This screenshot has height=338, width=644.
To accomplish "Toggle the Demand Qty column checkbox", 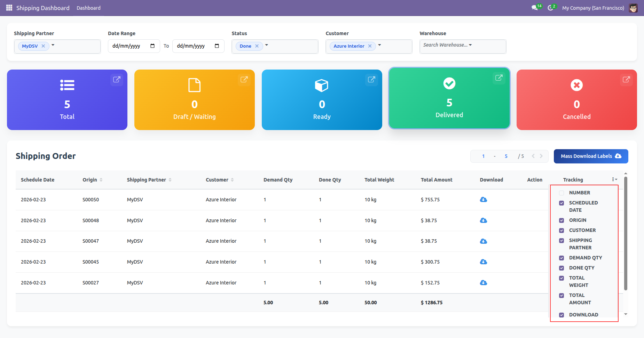I will pyautogui.click(x=561, y=258).
